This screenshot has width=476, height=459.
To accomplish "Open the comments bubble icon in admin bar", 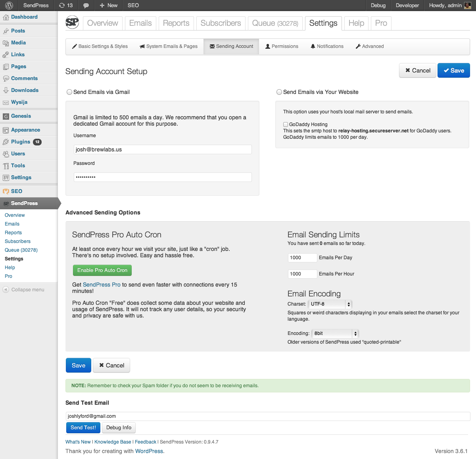I will 86,6.
